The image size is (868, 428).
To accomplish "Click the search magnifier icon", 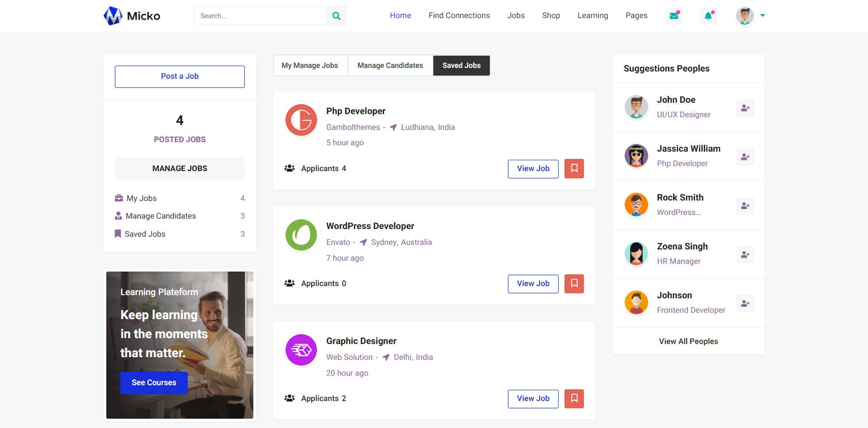I will point(336,16).
